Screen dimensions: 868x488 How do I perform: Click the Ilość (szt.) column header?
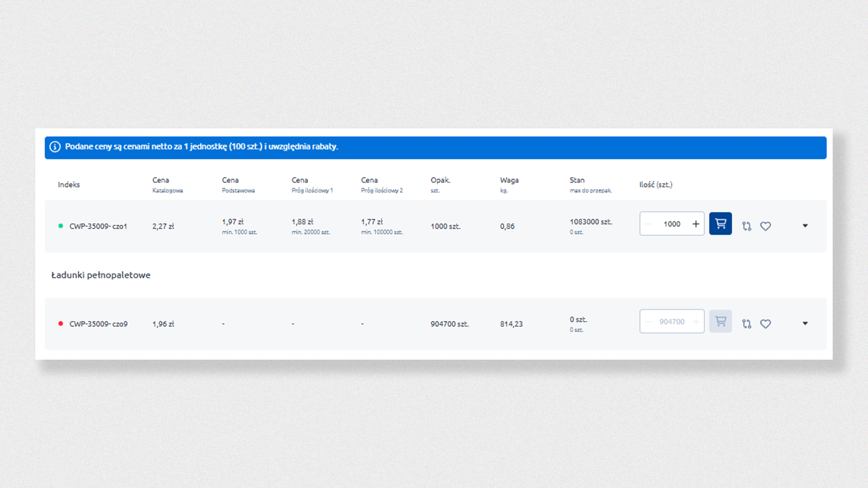pyautogui.click(x=656, y=184)
